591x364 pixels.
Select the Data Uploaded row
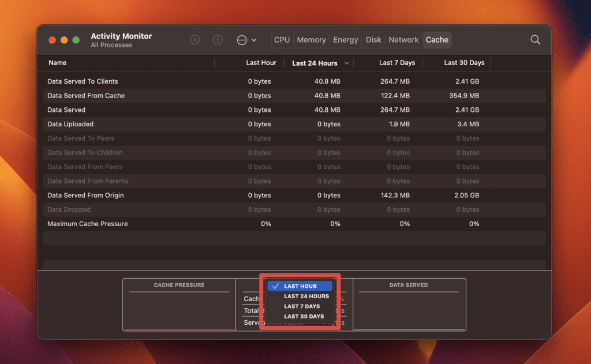(294, 124)
